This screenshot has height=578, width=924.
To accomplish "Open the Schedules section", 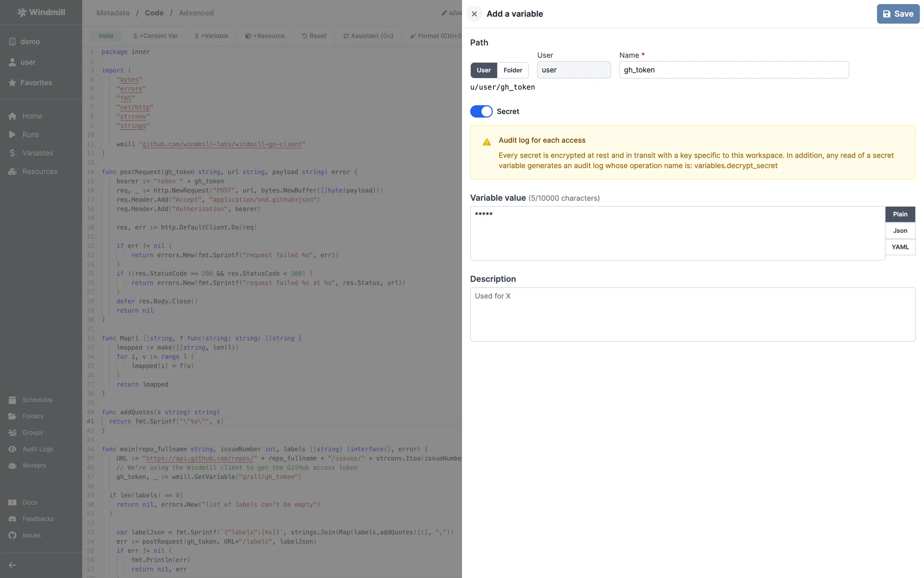I will click(37, 399).
